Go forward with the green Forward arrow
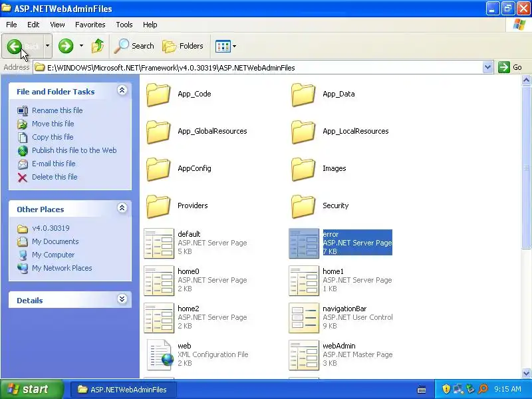This screenshot has height=399, width=532. (66, 46)
